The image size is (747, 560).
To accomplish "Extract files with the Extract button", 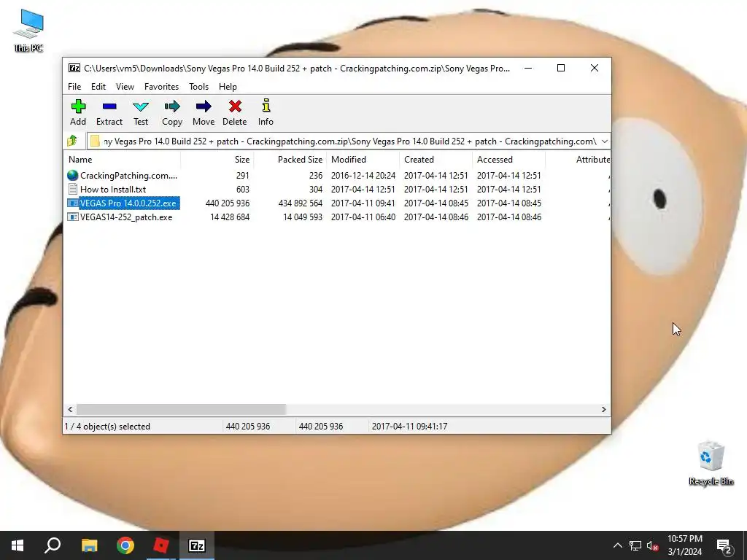I will 109,113.
